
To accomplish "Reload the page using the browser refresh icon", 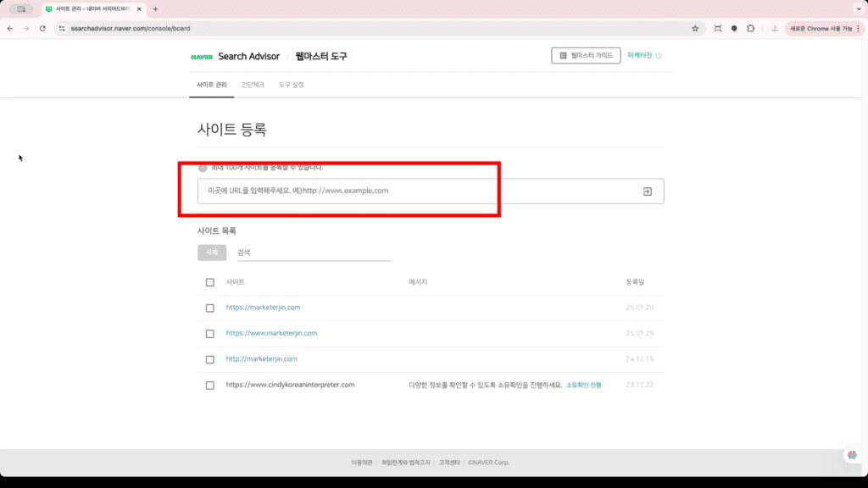I will (x=41, y=28).
